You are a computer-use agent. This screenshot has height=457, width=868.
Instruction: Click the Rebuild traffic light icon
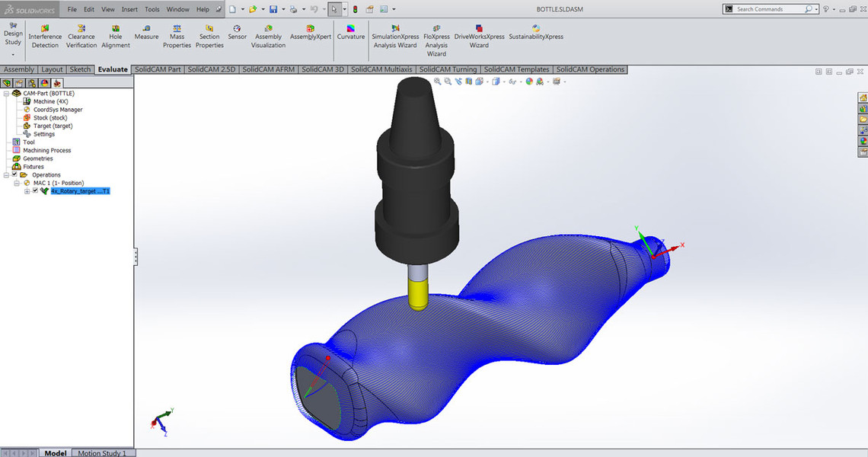click(355, 9)
